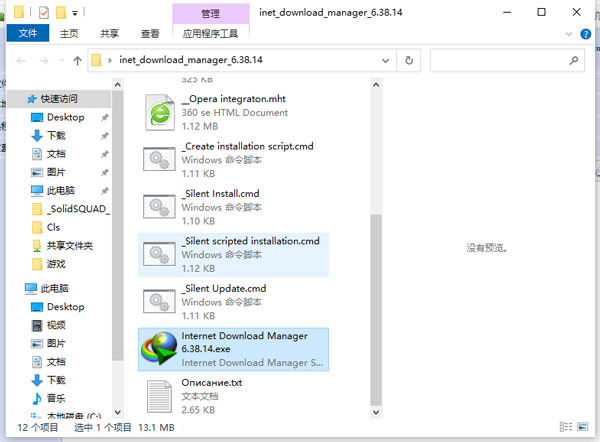
Task: Switch to the 主页 ribbon tab
Action: click(x=69, y=34)
